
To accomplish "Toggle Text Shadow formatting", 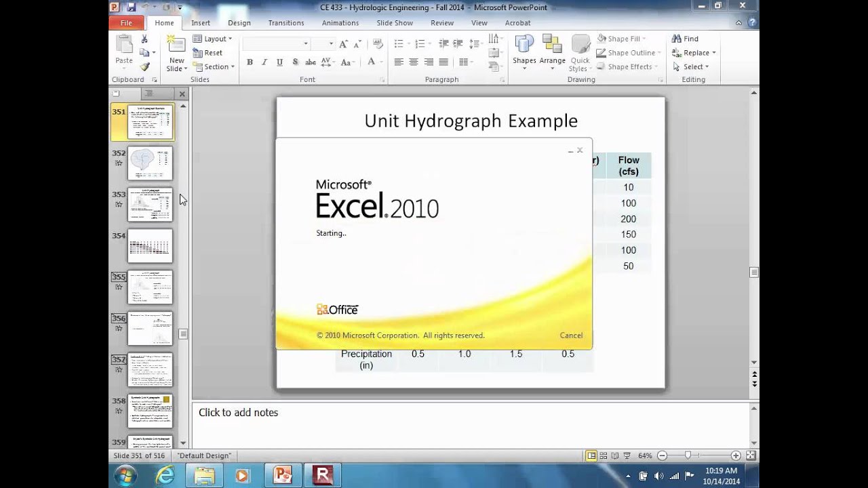I will [295, 62].
